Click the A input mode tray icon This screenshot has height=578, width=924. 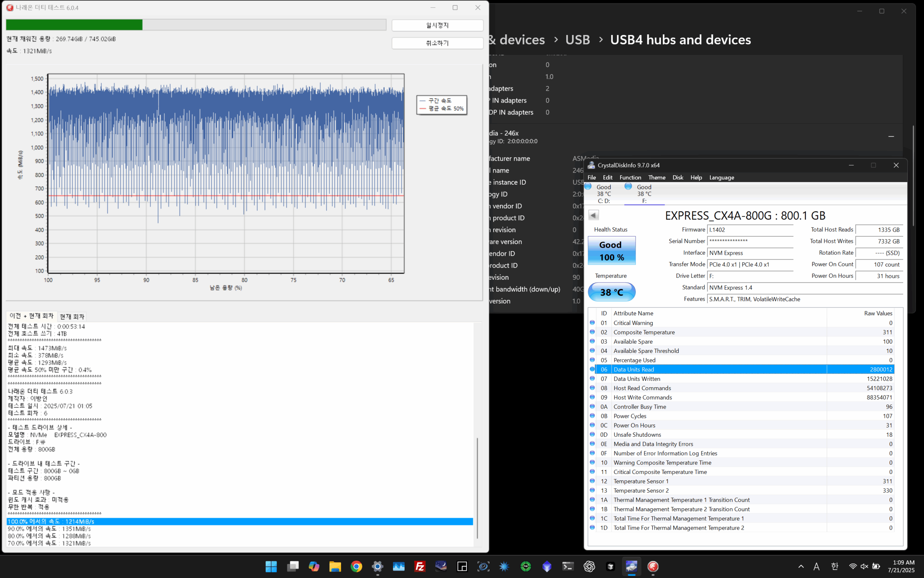tap(816, 566)
